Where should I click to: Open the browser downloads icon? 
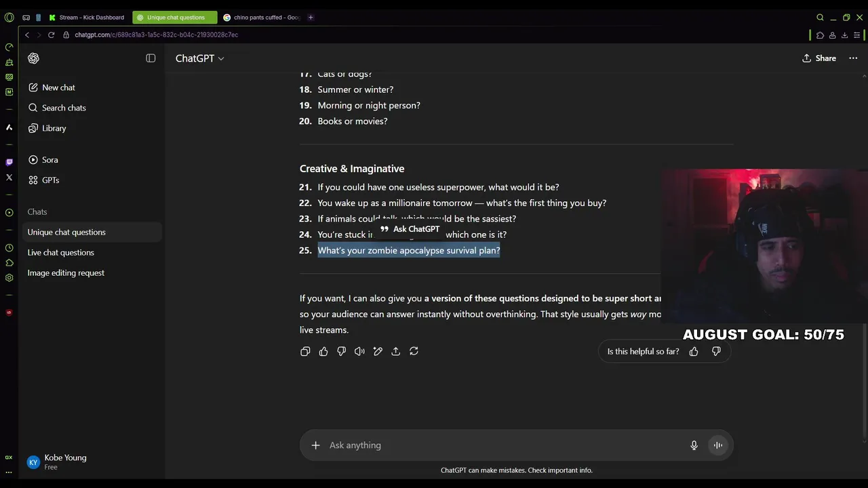pos(844,35)
